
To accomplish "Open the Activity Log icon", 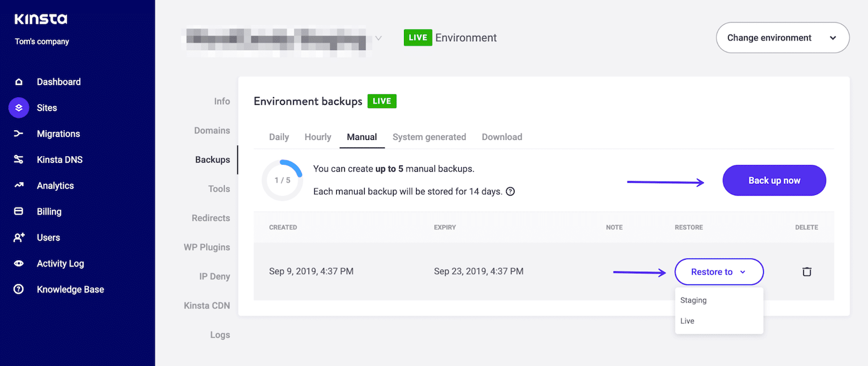I will (20, 263).
